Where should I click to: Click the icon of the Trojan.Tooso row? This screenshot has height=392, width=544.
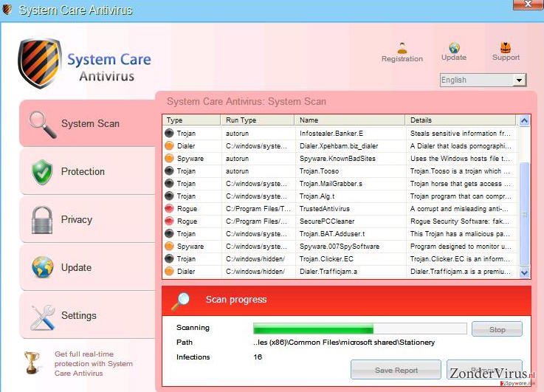tap(169, 171)
